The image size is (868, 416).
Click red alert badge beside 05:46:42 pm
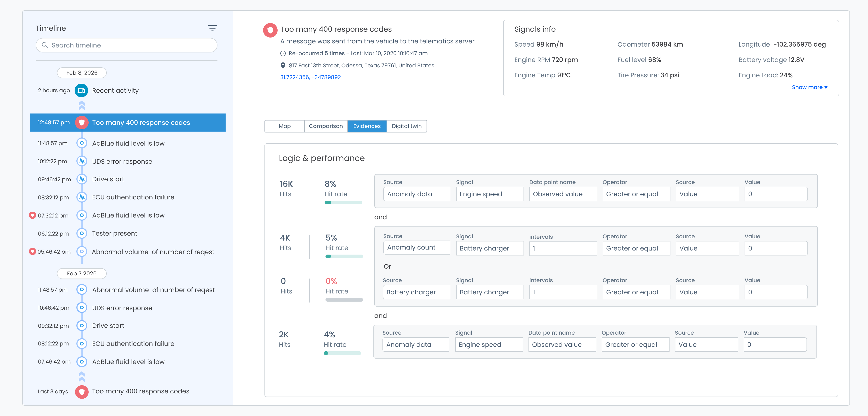32,251
